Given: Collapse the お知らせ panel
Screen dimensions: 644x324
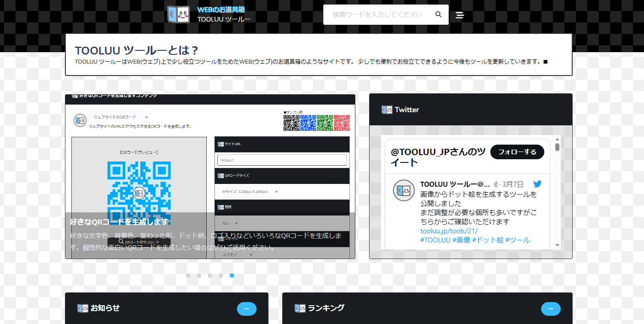Looking at the screenshot, I should coord(247,309).
